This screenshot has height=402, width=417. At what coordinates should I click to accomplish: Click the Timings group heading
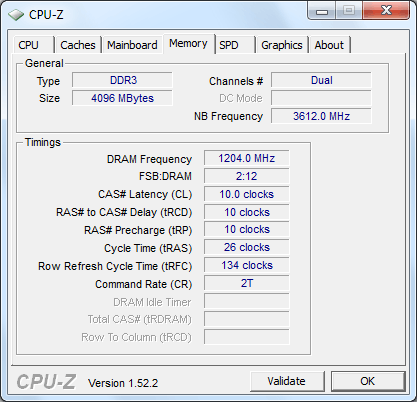[x=43, y=143]
